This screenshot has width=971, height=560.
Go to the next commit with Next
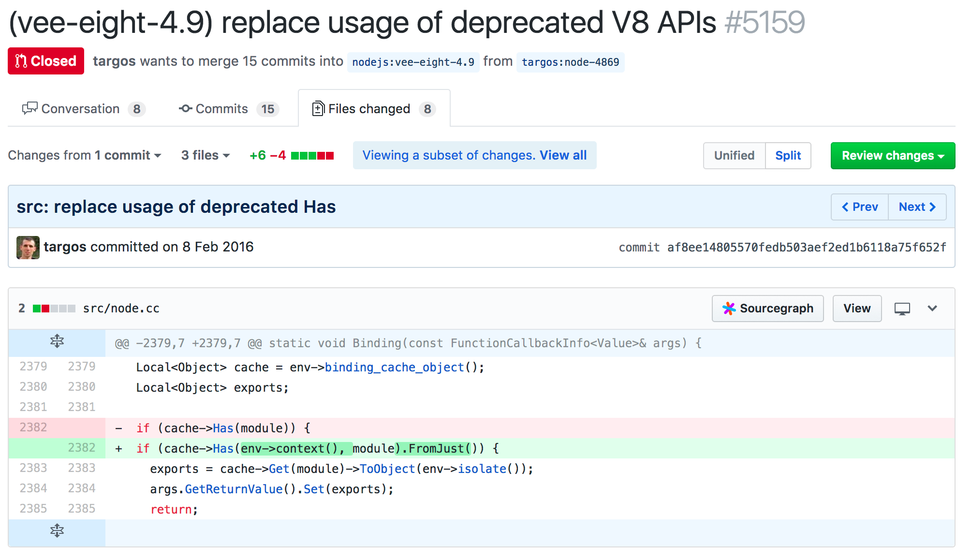917,207
